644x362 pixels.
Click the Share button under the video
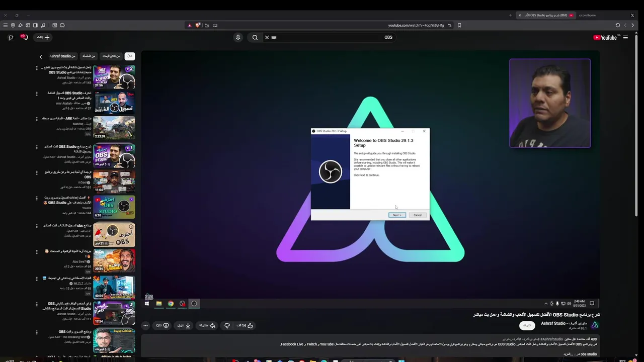207,325
